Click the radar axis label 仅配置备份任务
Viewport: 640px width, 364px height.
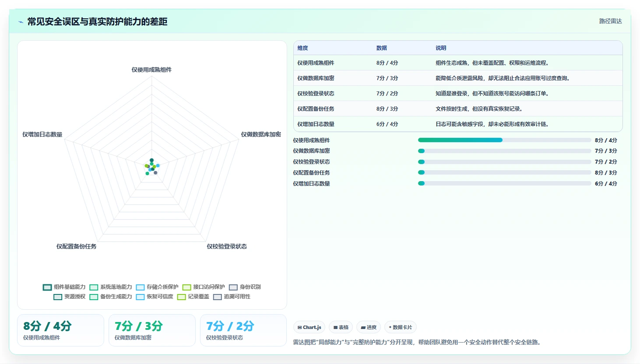76,246
